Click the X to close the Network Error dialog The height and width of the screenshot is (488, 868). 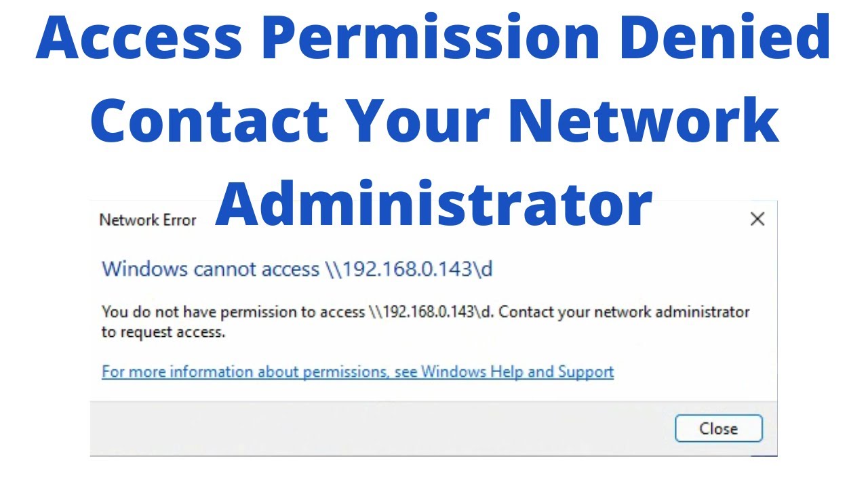pos(757,219)
